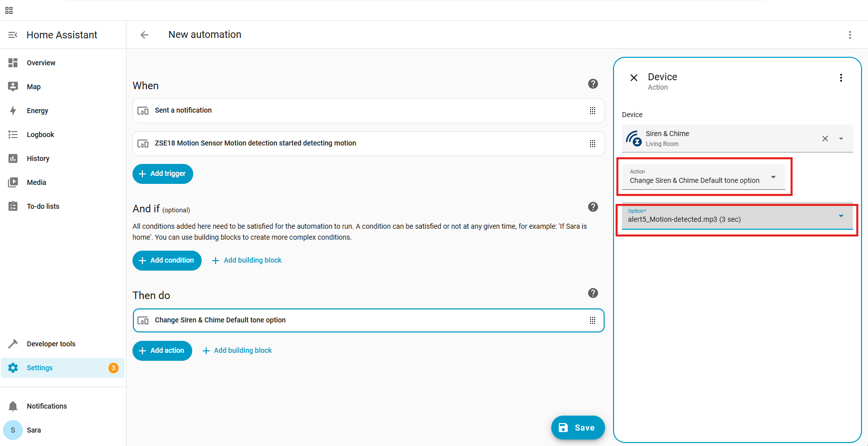Open Overview dashboard in sidebar
Image resolution: width=868 pixels, height=446 pixels.
pyautogui.click(x=63, y=63)
